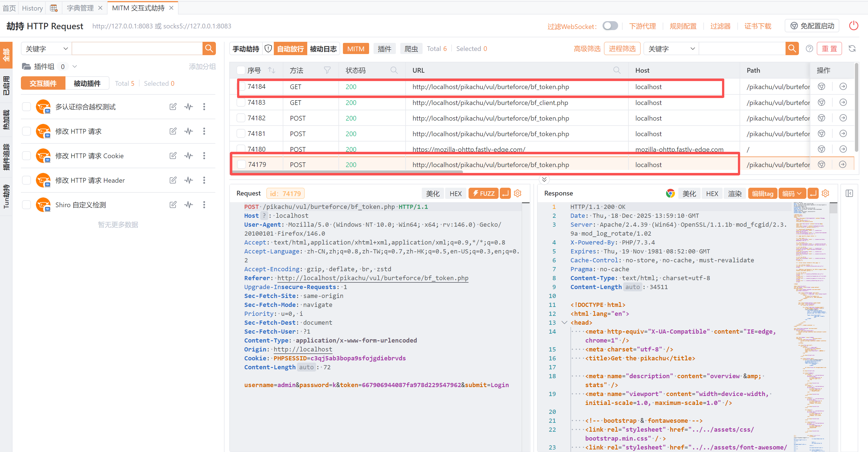The image size is (868, 452).
Task: Click waveform icon for Shiro 自定义检测
Action: pos(189,204)
